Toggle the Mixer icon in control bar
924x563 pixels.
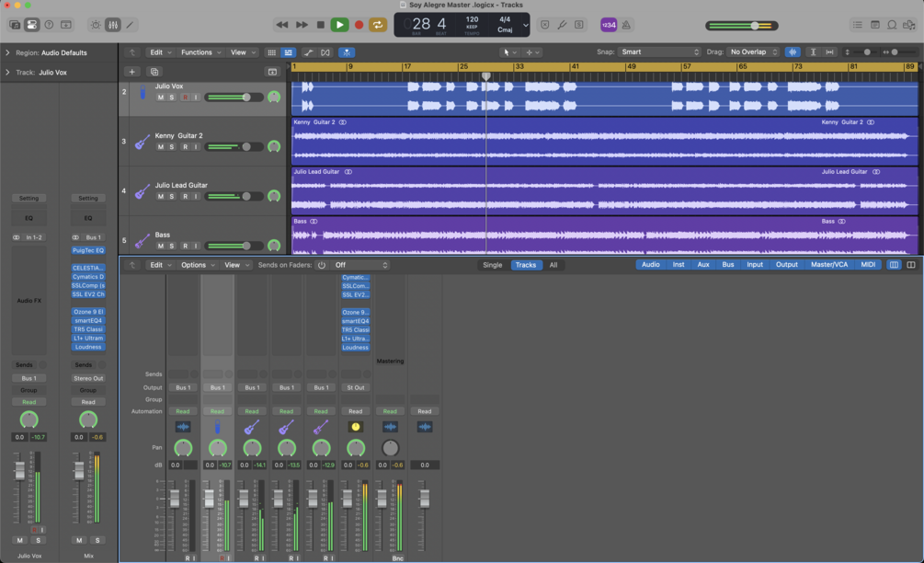tap(112, 25)
